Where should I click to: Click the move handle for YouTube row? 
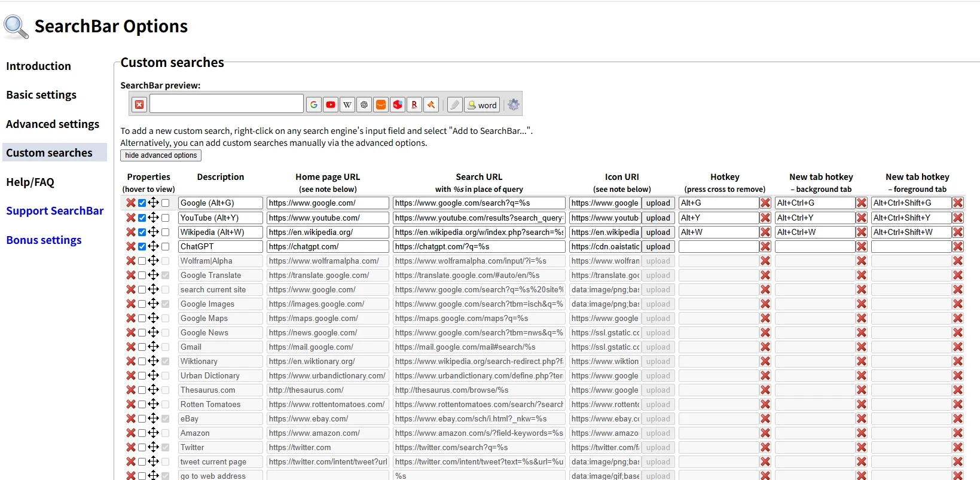(154, 218)
